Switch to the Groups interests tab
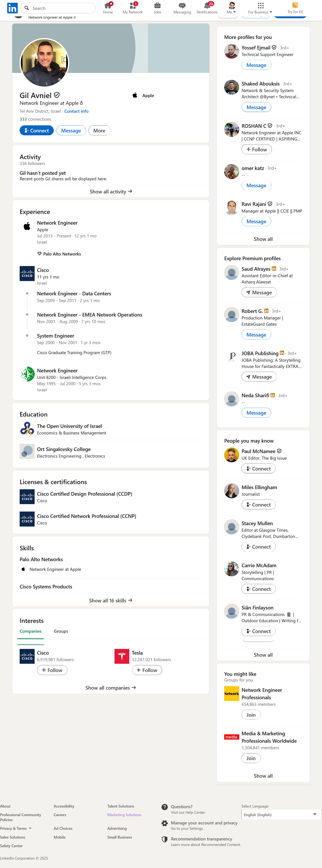The height and width of the screenshot is (868, 322). click(61, 631)
